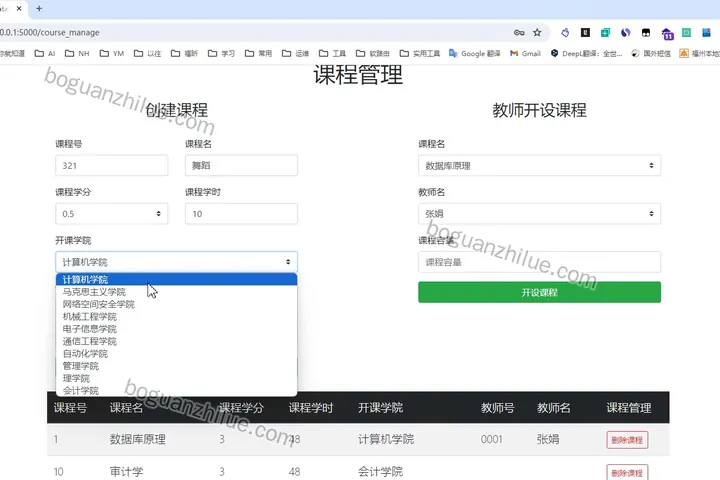Image resolution: width=720 pixels, height=480 pixels.
Task: Open the 学习 bookmarks folder
Action: tap(221, 53)
